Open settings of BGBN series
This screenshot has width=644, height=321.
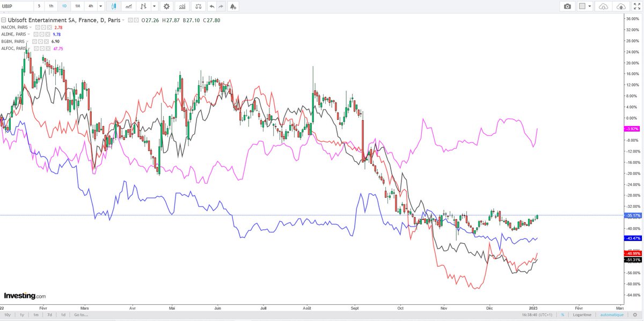click(x=40, y=41)
